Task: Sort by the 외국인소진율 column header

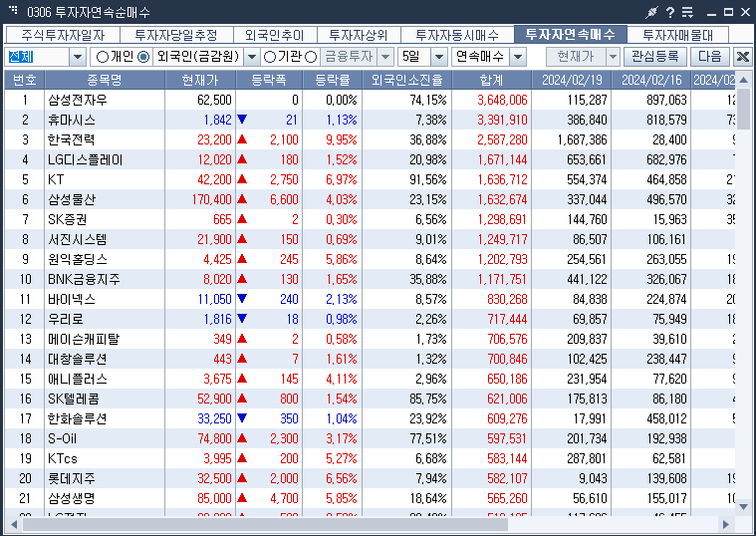Action: 407,80
